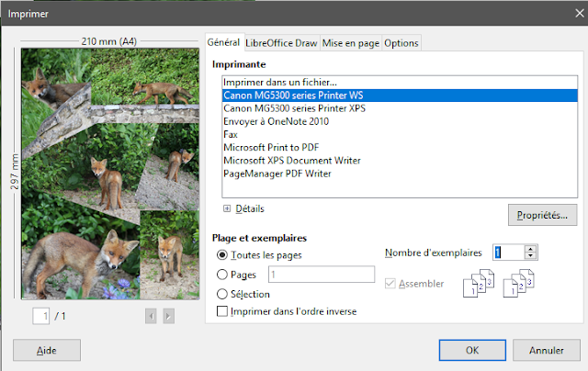Pick the Fax printer entry

400,134
